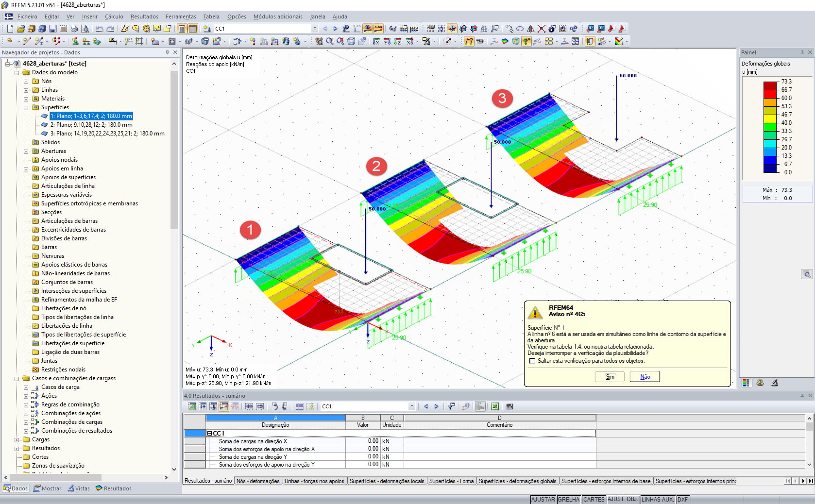Open the Cálculo menu
The height and width of the screenshot is (504, 815).
(x=114, y=17)
